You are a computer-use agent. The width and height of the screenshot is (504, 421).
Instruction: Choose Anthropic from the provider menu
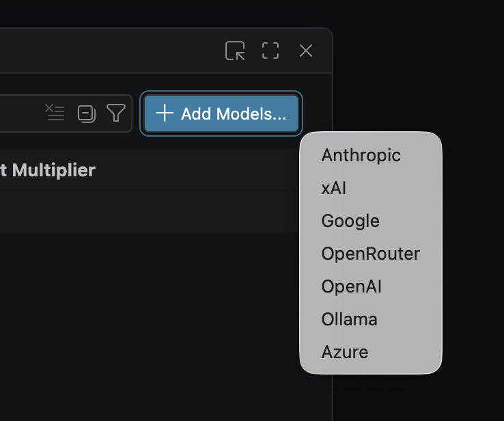click(361, 155)
